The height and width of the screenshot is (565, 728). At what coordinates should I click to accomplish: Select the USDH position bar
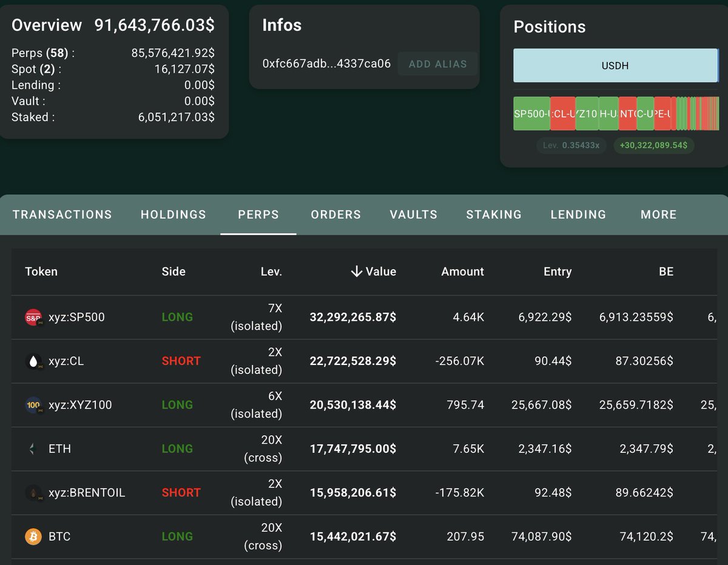tap(615, 65)
